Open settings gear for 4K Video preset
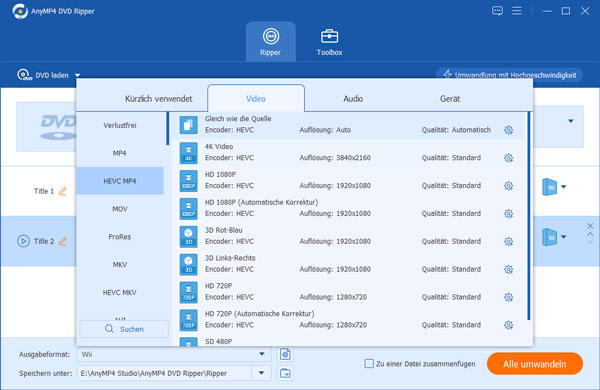The height and width of the screenshot is (390, 600). coord(508,158)
